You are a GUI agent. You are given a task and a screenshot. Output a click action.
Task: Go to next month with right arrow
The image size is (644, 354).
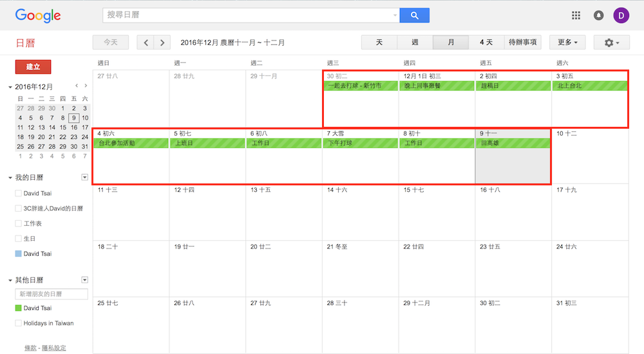pos(162,42)
